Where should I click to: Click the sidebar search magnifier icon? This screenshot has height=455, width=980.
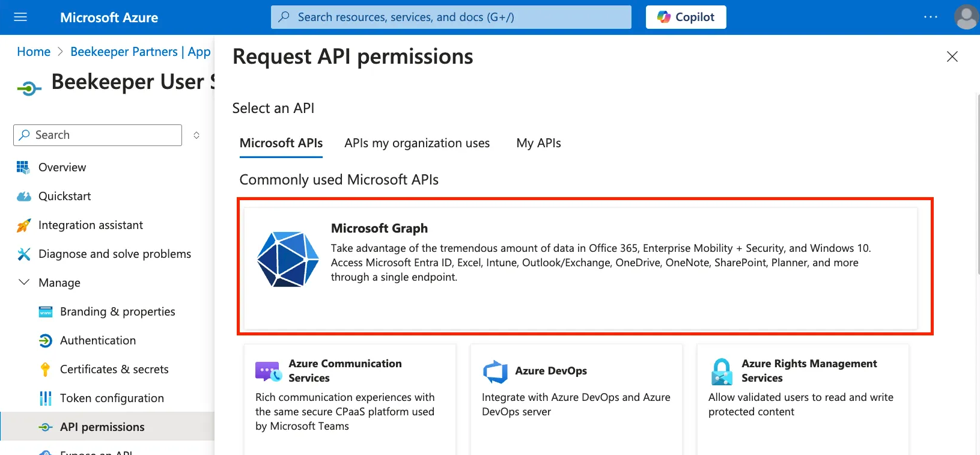25,135
